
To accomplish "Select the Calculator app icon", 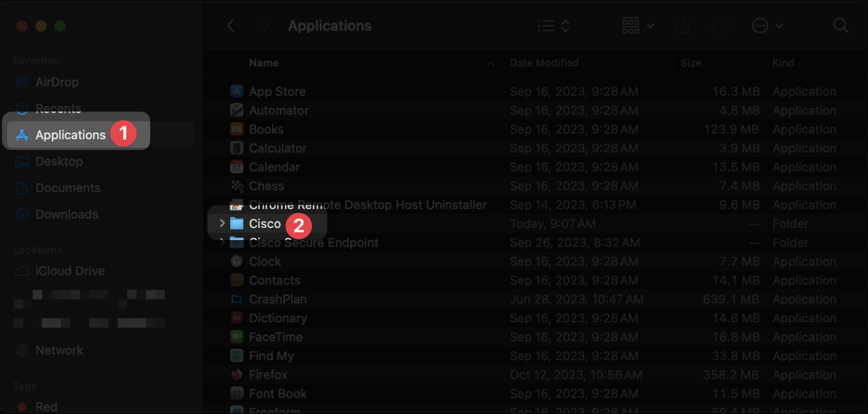I will pyautogui.click(x=237, y=148).
